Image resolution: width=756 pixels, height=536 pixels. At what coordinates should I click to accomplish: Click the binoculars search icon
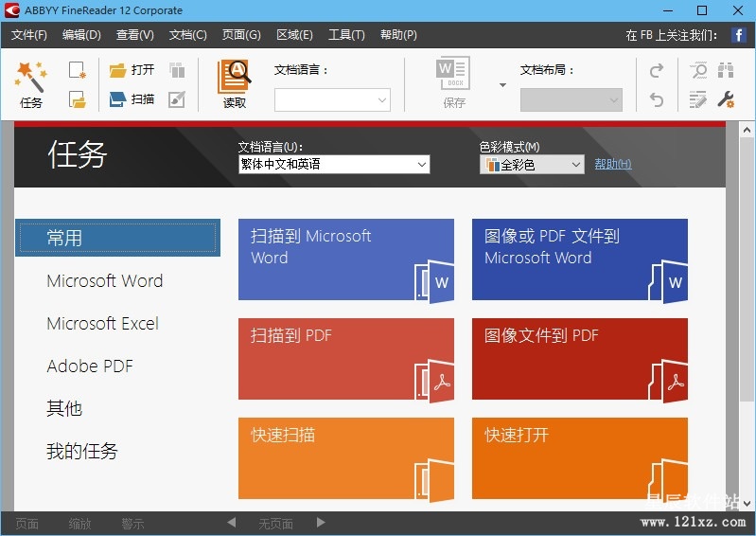coord(726,70)
